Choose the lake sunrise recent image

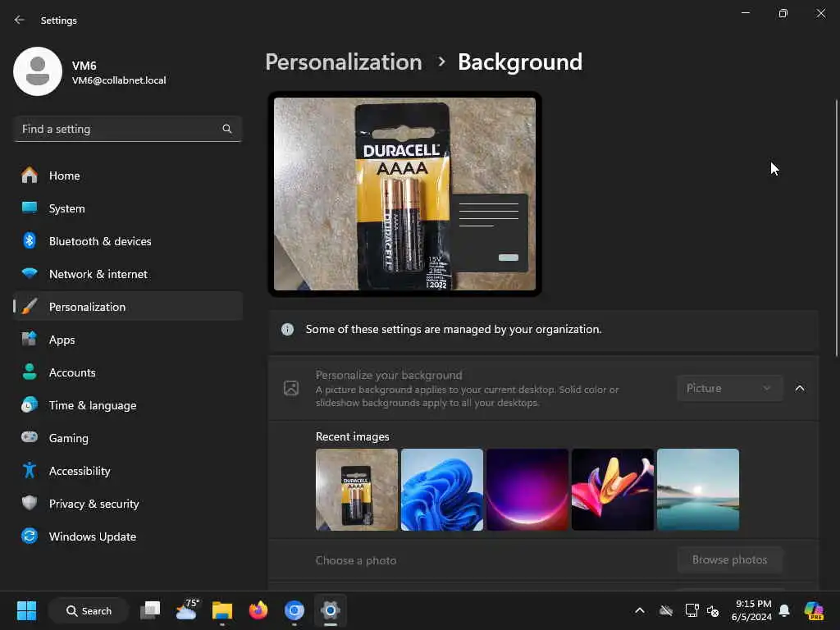tap(698, 490)
